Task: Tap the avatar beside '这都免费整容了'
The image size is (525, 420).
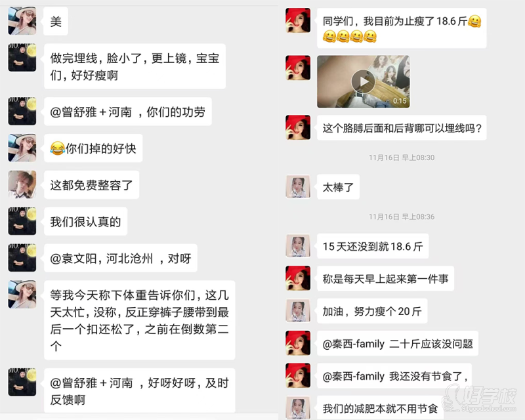Action: [x=22, y=184]
